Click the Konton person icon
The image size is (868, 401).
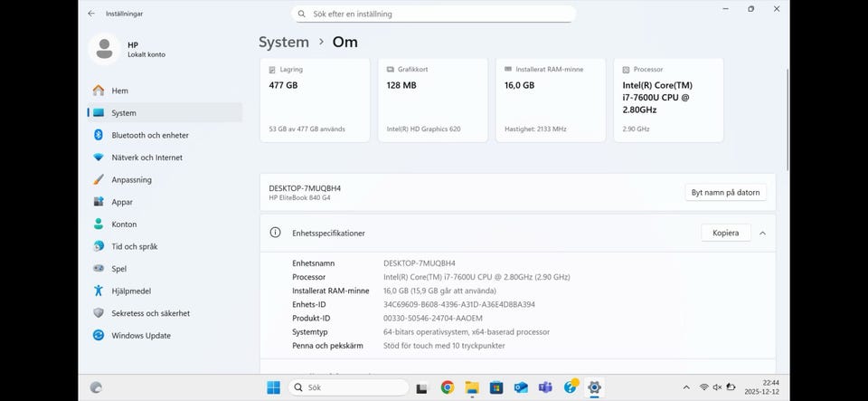[x=99, y=224]
